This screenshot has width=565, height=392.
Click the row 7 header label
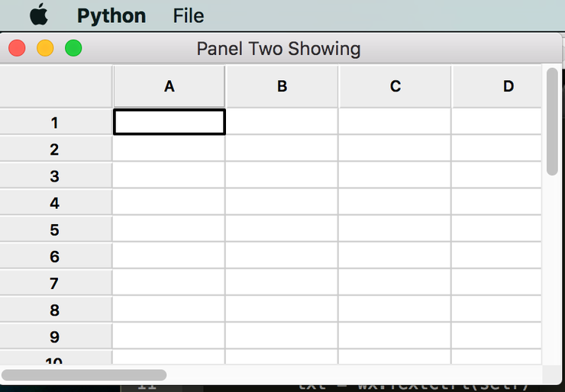55,284
